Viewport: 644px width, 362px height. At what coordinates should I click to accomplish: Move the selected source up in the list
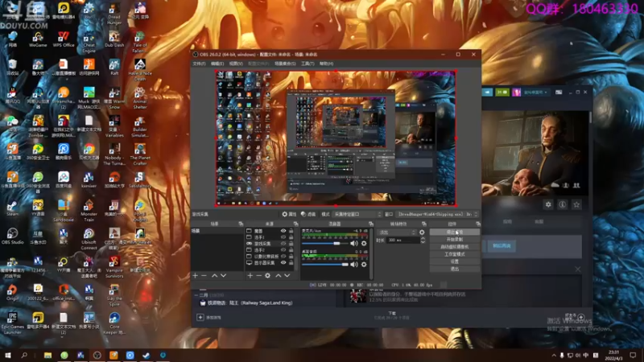278,275
